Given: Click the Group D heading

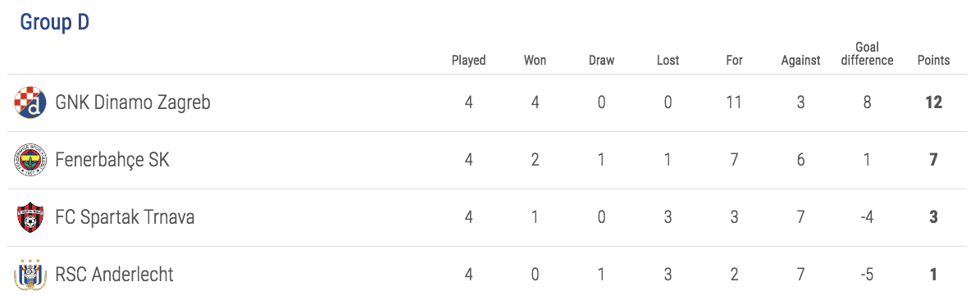Looking at the screenshot, I should [x=55, y=22].
